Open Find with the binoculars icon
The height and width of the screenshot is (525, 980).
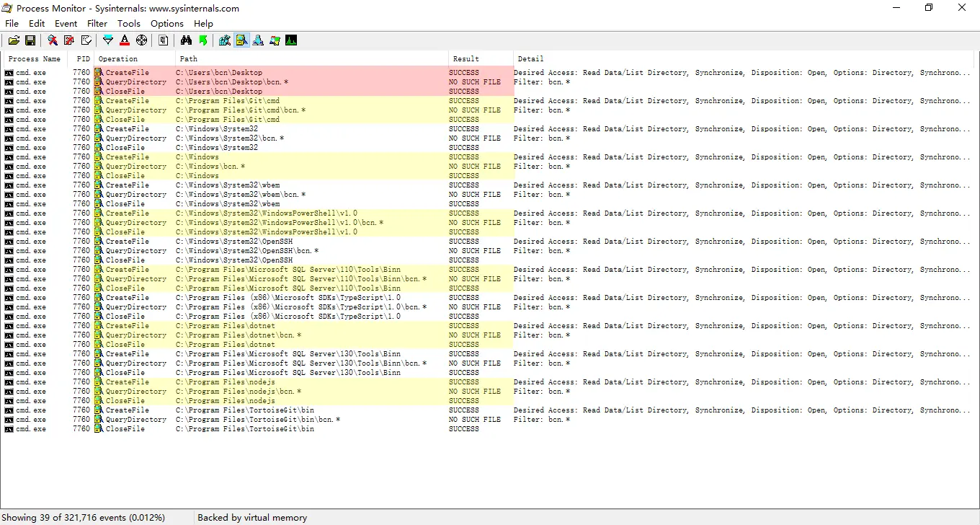[186, 40]
